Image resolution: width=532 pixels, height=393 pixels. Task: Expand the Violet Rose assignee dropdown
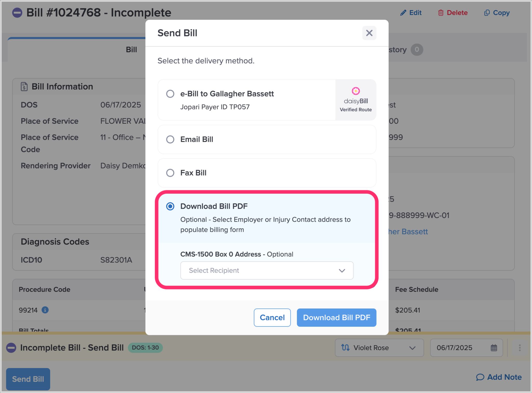[379, 348]
